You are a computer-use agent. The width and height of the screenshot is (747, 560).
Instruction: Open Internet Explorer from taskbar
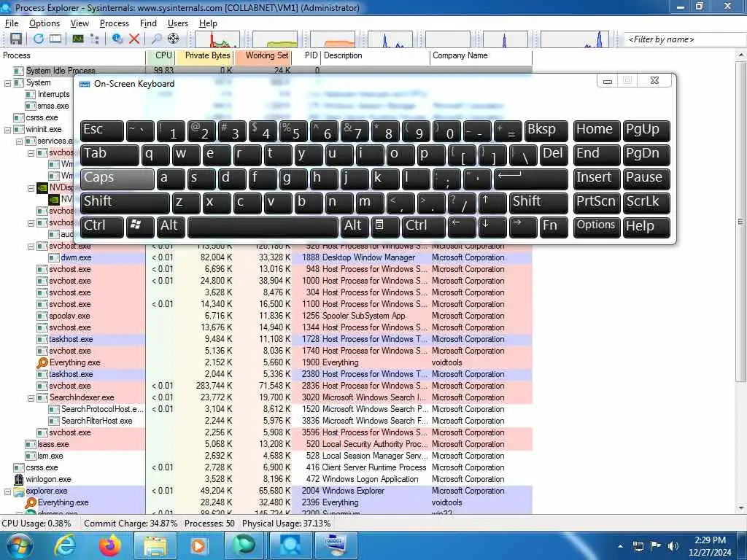(x=65, y=545)
